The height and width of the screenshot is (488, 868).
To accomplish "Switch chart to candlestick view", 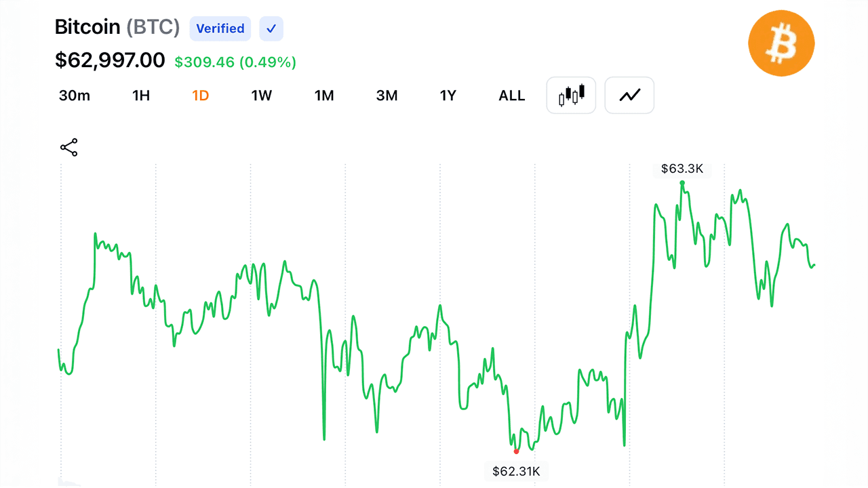I will coord(571,96).
